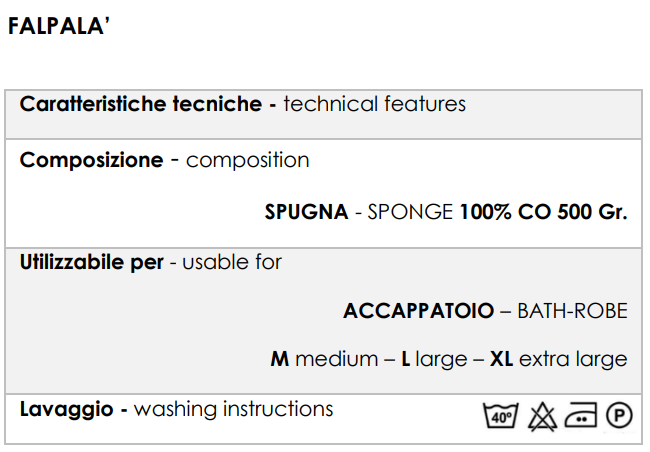650x452 pixels.
Task: Click the bold 'Composizione' label
Action: (91, 160)
